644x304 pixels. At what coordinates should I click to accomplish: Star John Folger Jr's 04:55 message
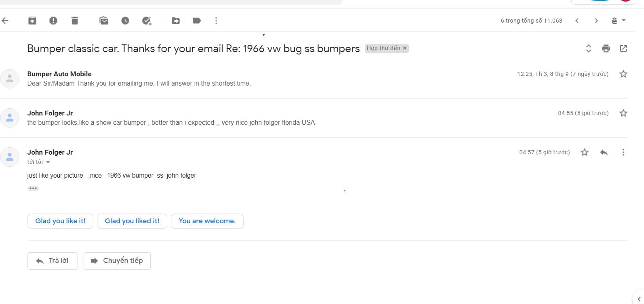pos(623,113)
